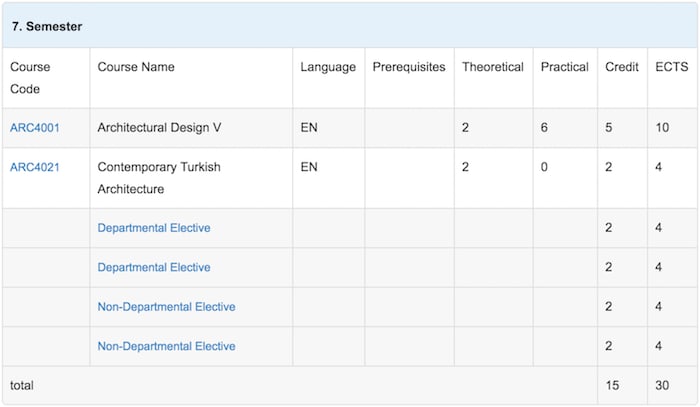
Task: Click the total row label
Action: coord(22,386)
